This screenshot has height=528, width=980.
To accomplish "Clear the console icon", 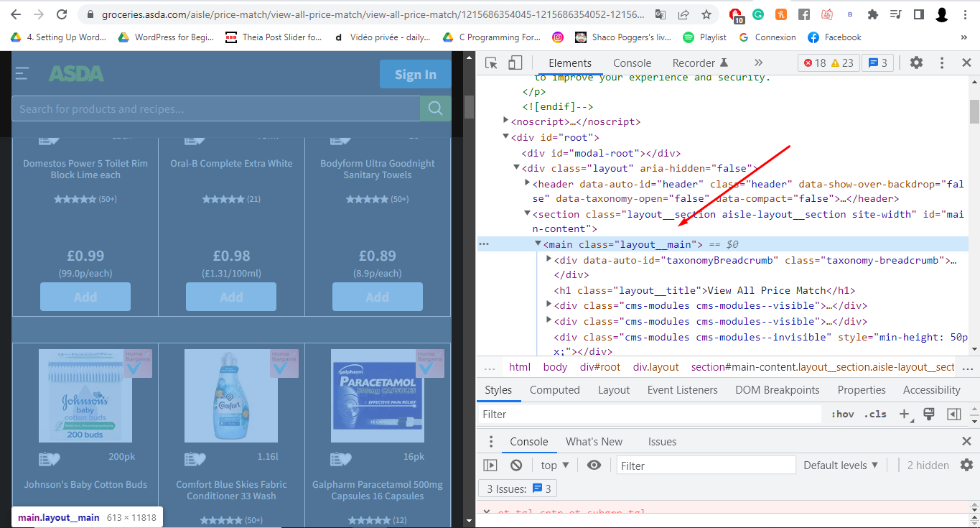I will 516,466.
